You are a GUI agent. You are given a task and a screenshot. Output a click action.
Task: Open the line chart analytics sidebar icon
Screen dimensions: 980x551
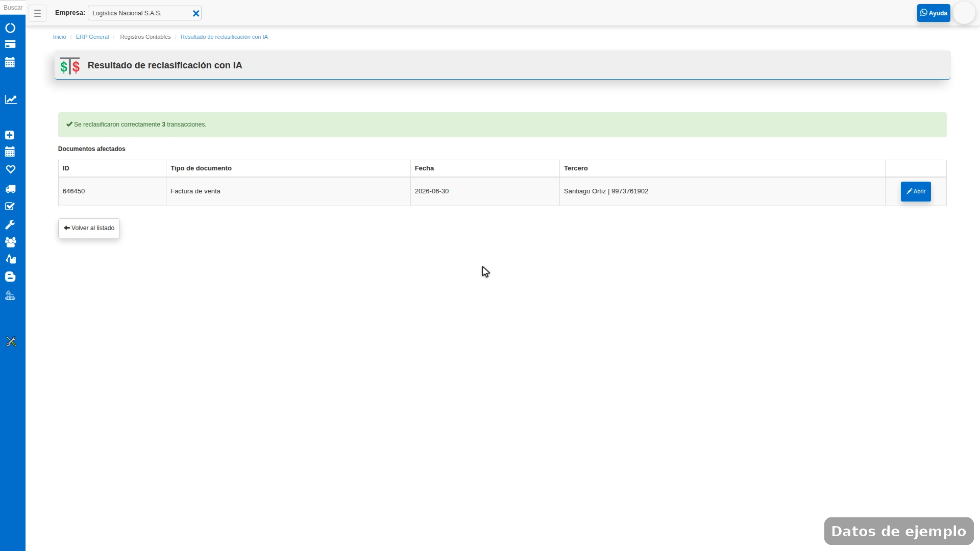(x=11, y=99)
